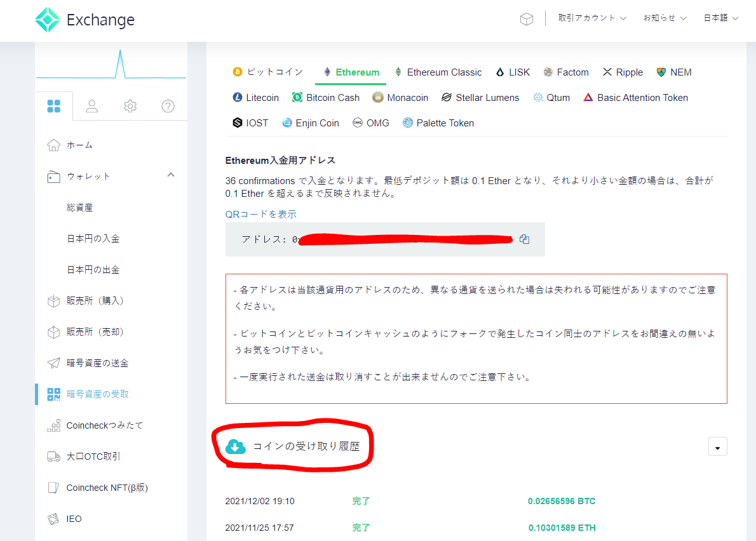Select the person account icon in the sidebar
This screenshot has height=541, width=756.
click(92, 106)
